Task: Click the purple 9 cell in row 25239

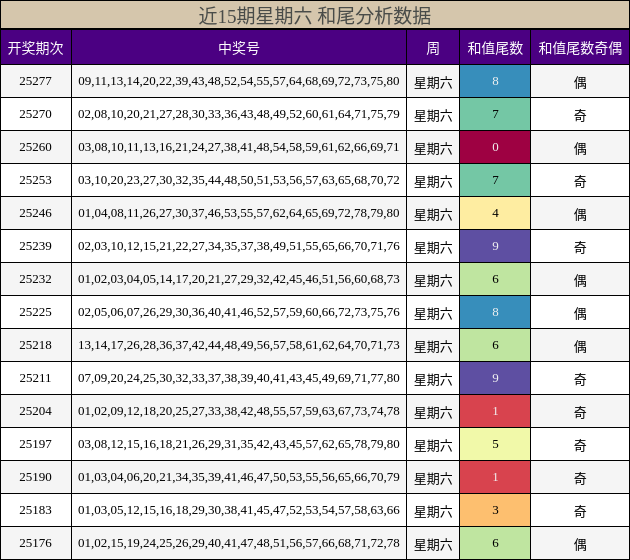Action: [x=495, y=246]
